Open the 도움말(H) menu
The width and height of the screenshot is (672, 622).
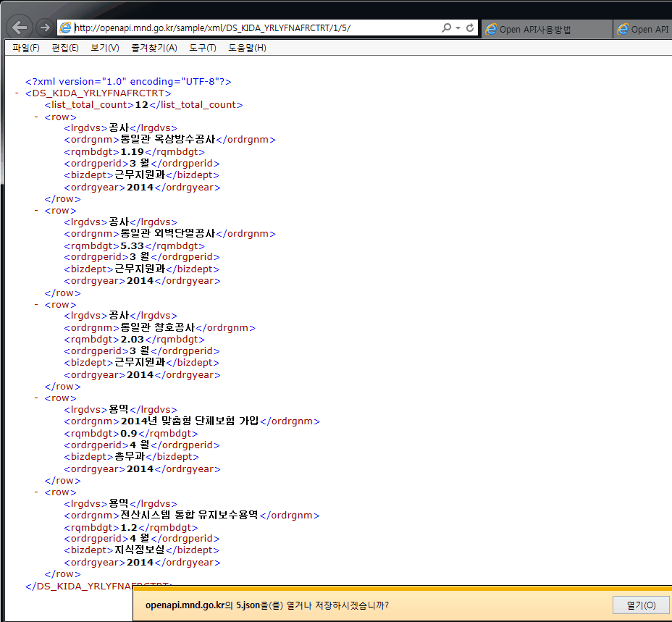pos(247,48)
